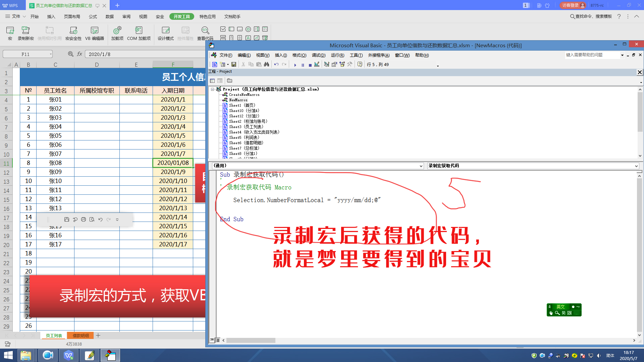Screen dimensions: 644x362
Task: Open the Object Browser icon
Action: click(x=342, y=64)
